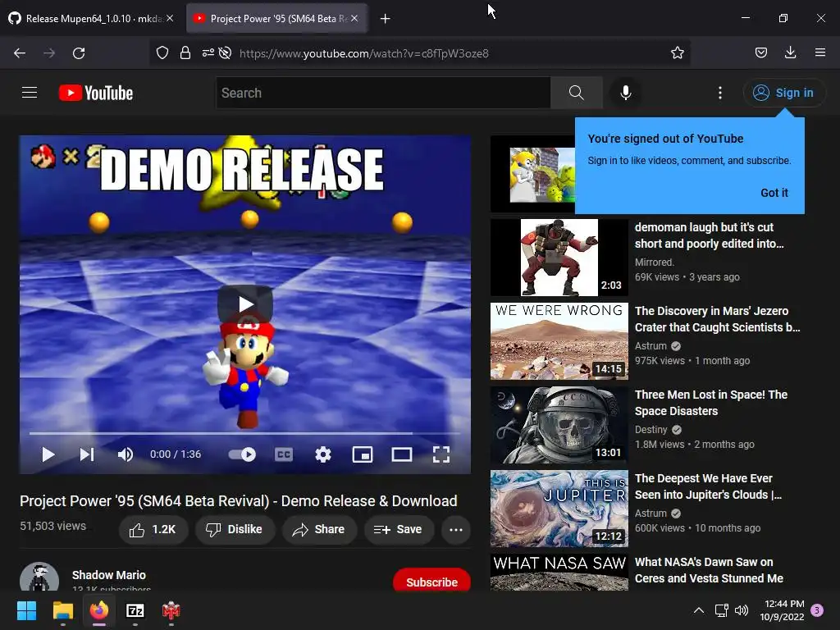Click the Sign in button

click(783, 93)
